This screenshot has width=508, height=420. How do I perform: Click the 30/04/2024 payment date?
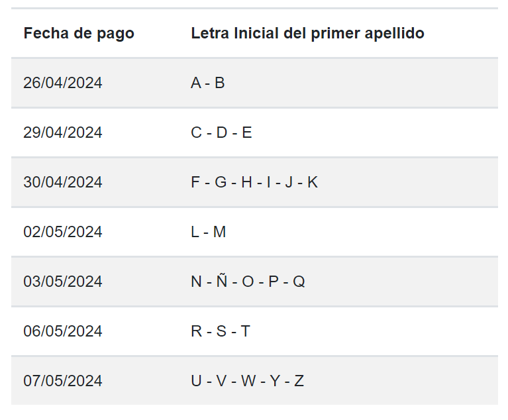pyautogui.click(x=63, y=182)
